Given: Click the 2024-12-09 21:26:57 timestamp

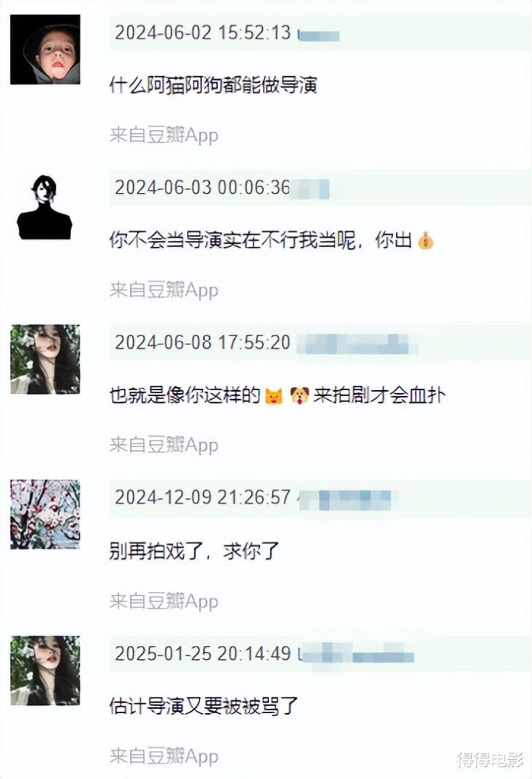Looking at the screenshot, I should pos(202,497).
